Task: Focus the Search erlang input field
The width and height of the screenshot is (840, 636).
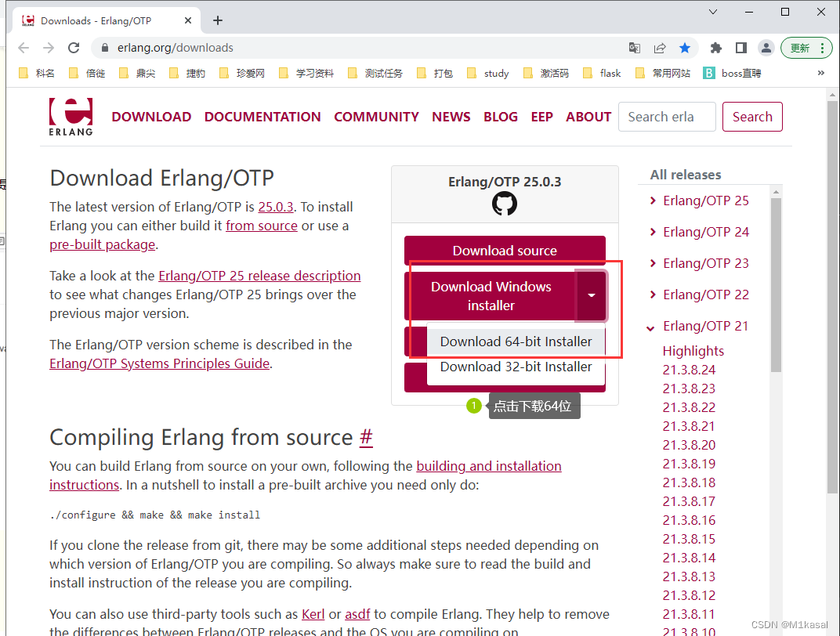Action: [667, 117]
